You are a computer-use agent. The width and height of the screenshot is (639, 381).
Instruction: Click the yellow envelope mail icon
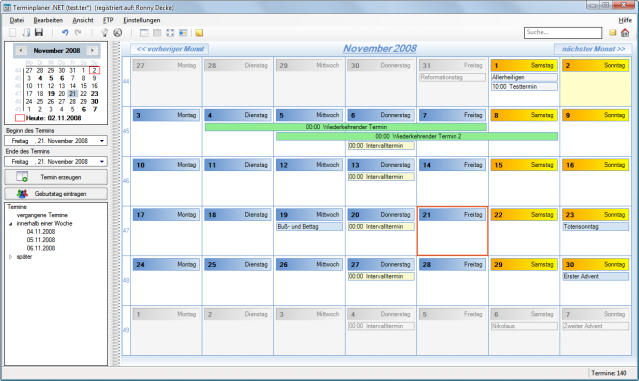click(x=613, y=33)
